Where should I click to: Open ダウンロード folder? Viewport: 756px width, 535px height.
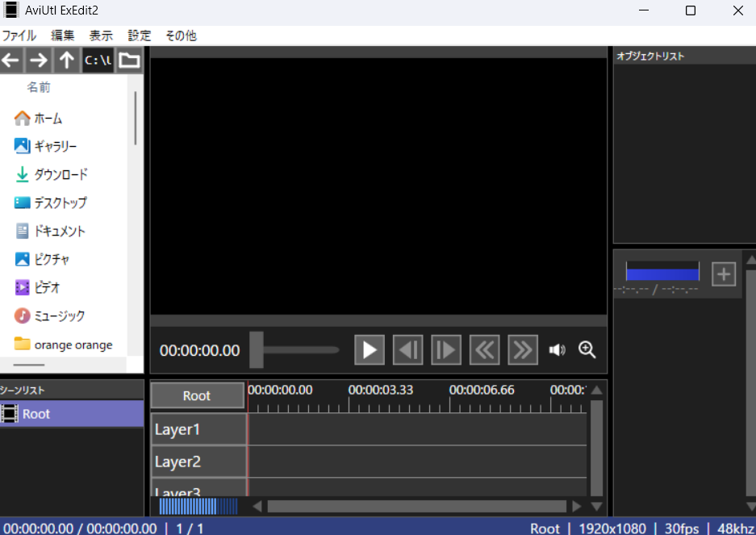(x=51, y=174)
